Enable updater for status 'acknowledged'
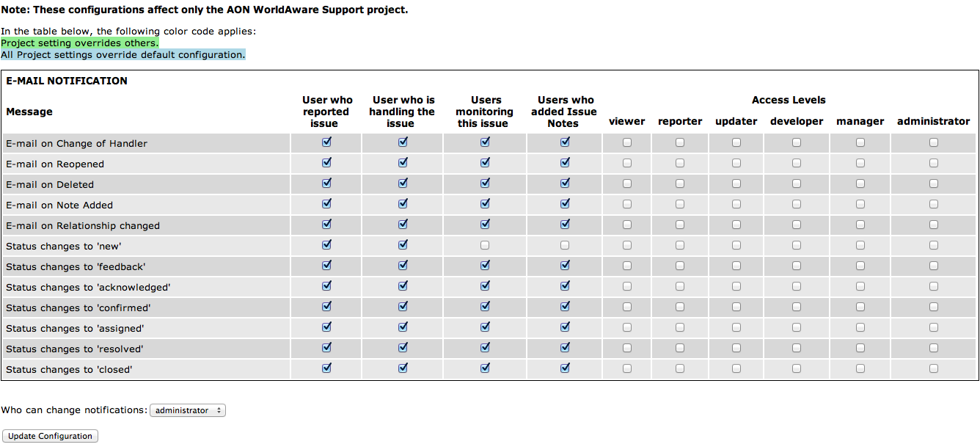980x444 pixels. [736, 287]
